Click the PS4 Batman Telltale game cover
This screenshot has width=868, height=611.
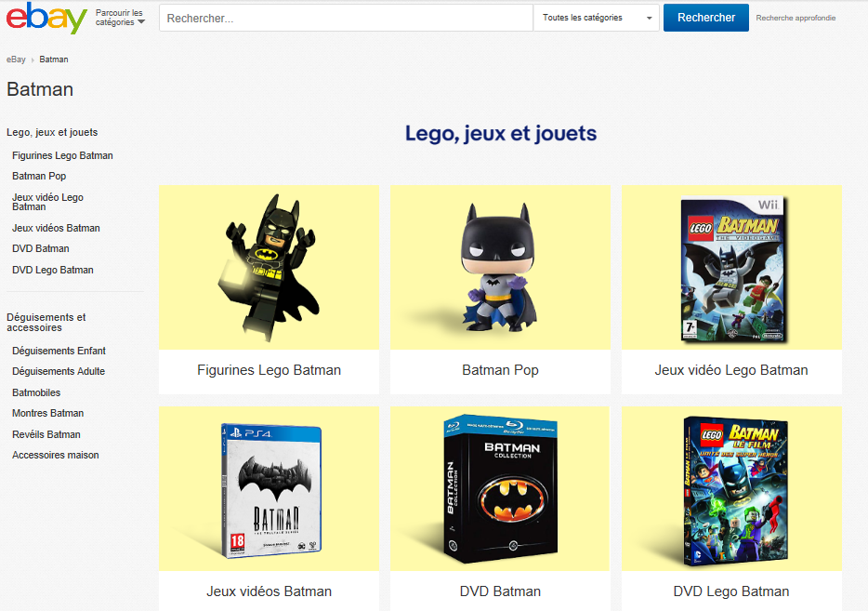point(269,488)
